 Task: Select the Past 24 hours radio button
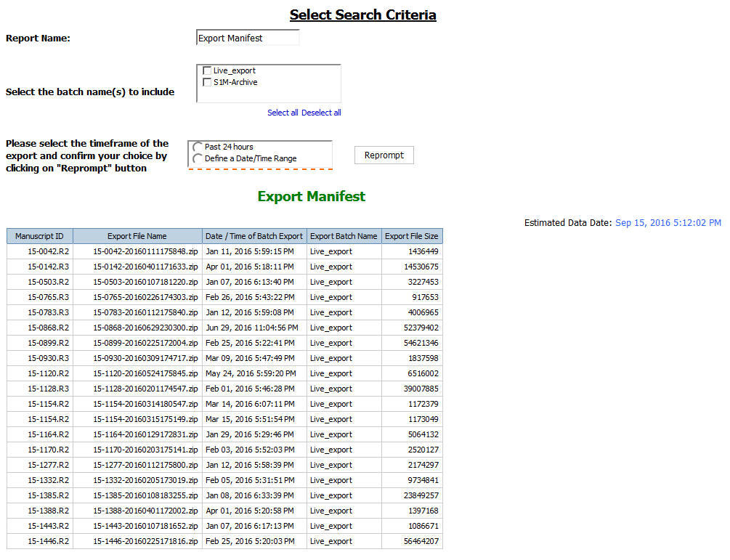click(198, 147)
